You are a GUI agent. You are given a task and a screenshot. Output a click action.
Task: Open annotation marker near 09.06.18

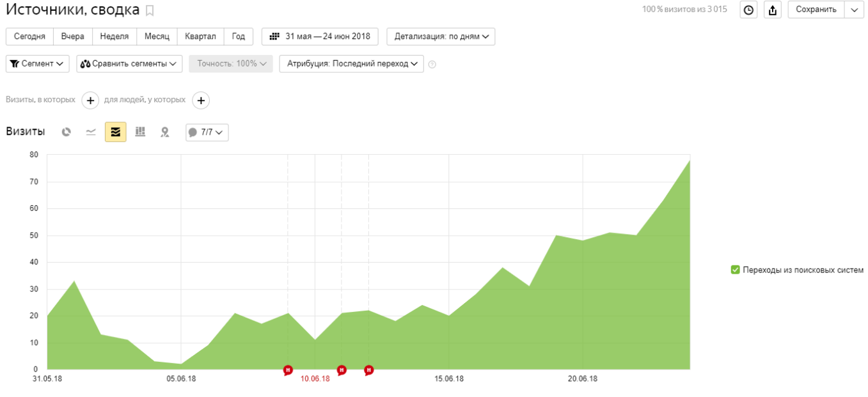[x=288, y=370]
